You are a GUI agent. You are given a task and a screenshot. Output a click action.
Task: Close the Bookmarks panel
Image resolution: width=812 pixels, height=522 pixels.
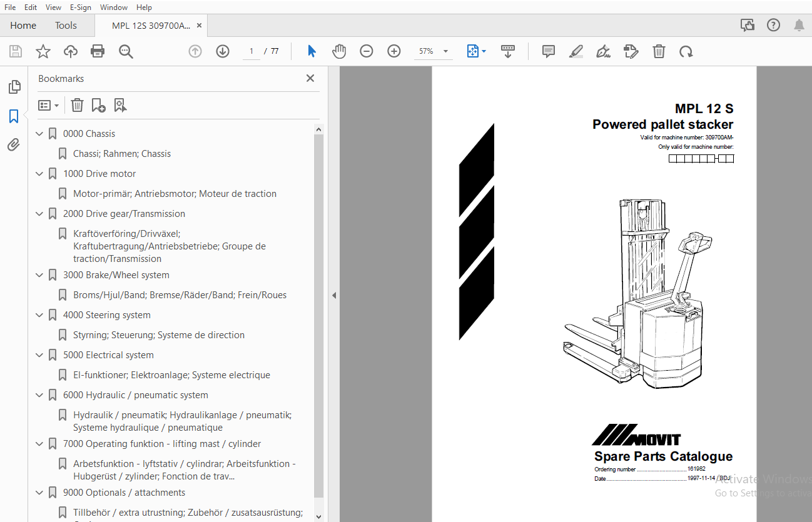pos(310,78)
